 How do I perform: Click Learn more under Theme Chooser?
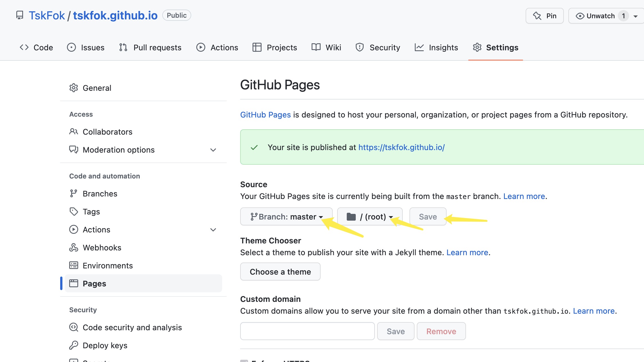point(467,252)
